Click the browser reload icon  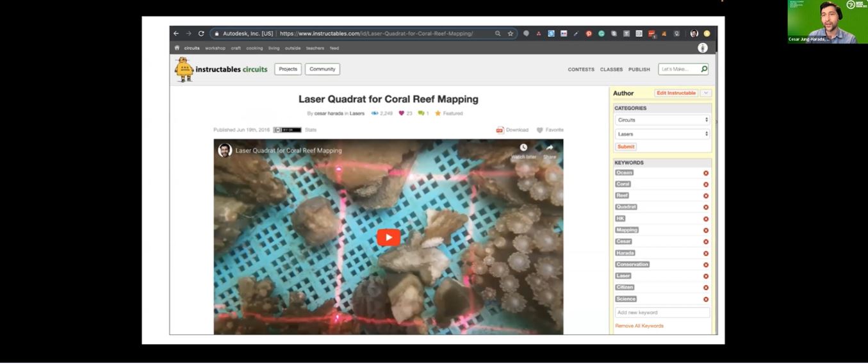(x=201, y=34)
